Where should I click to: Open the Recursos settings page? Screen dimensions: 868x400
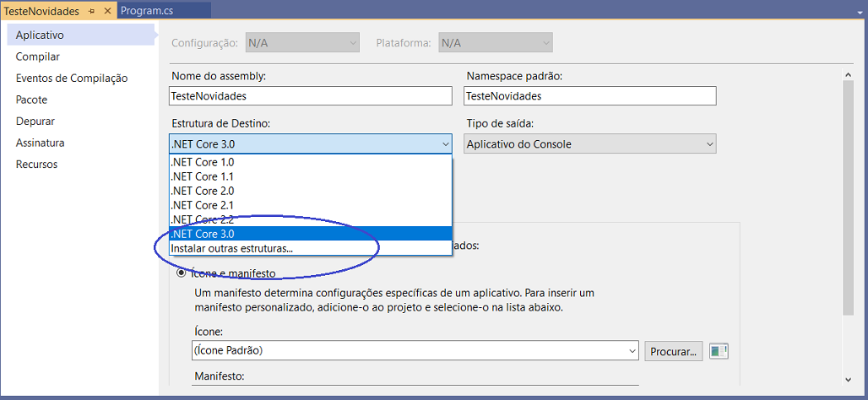coord(36,165)
